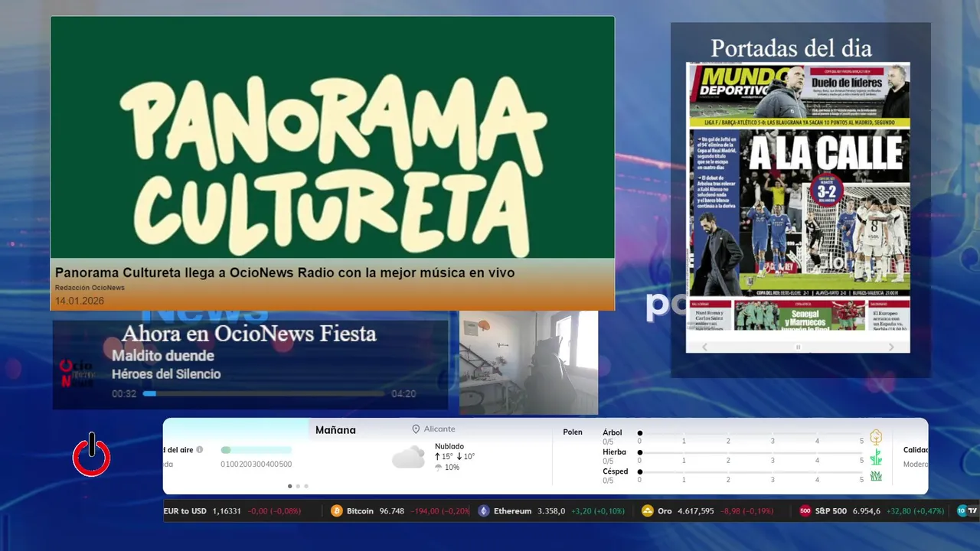Click the Oro price '4.617,595'

(x=696, y=511)
